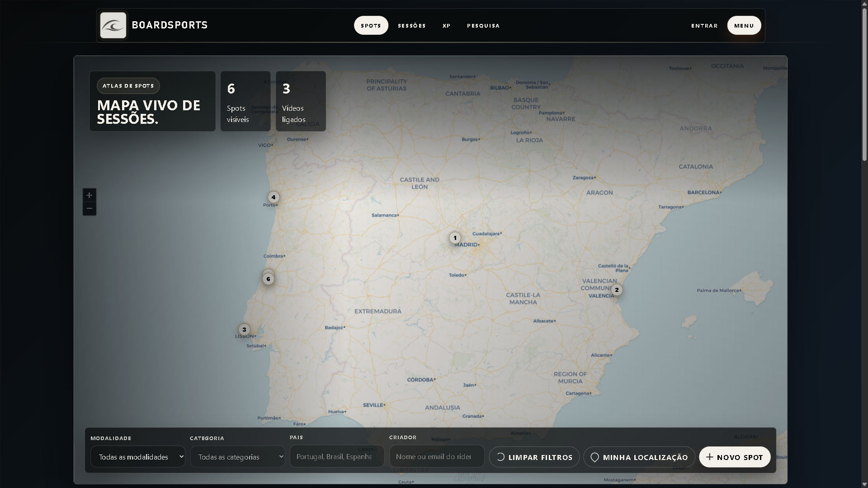Screen dimensions: 868x488
Task: Open the XP tab
Action: click(x=447, y=26)
